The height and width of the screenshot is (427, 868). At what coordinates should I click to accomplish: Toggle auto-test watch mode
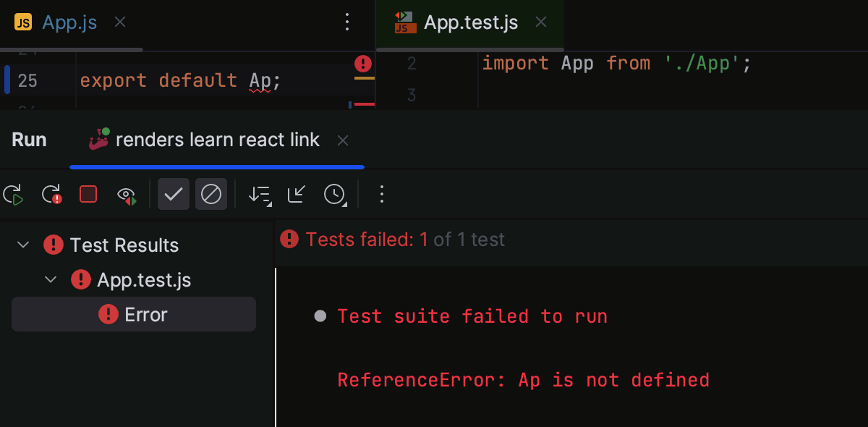(127, 194)
